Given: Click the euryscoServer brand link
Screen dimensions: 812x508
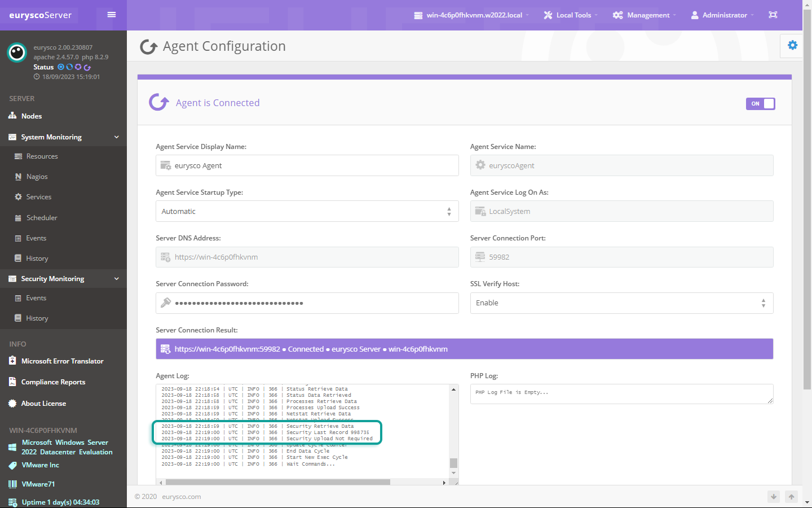Looking at the screenshot, I should tap(41, 15).
